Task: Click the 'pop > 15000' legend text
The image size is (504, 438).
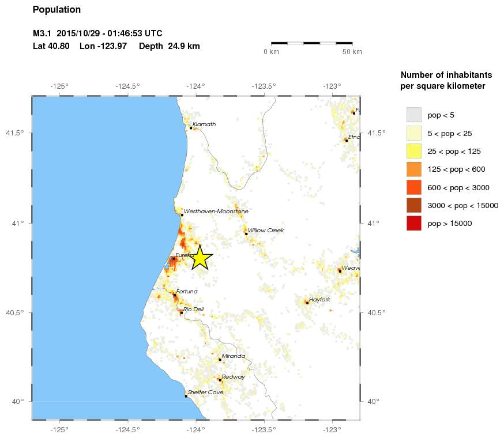Action: pyautogui.click(x=450, y=224)
